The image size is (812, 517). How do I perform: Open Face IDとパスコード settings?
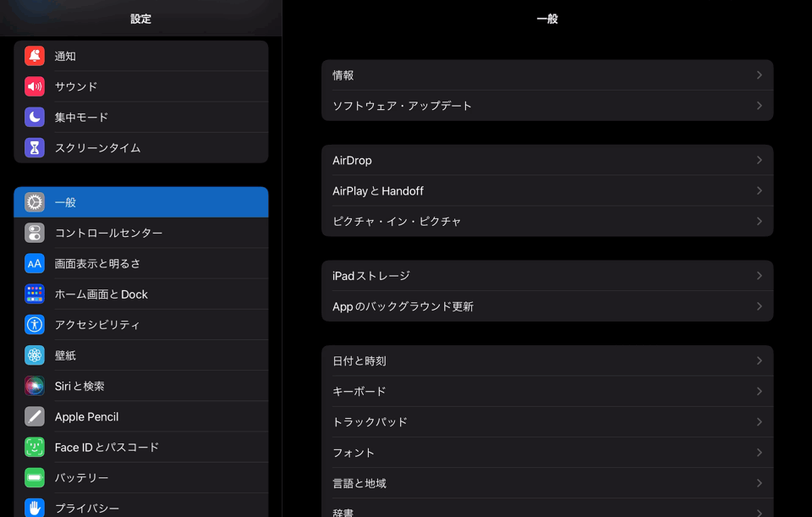(x=141, y=447)
